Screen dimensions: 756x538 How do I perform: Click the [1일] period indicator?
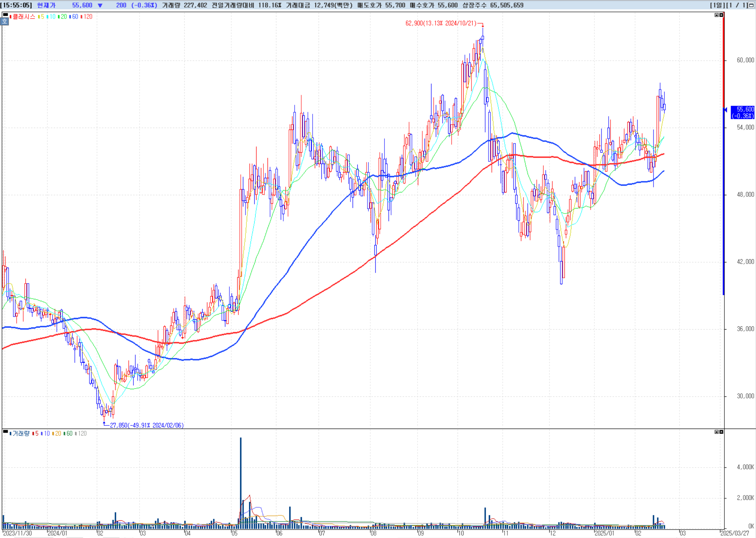point(717,5)
